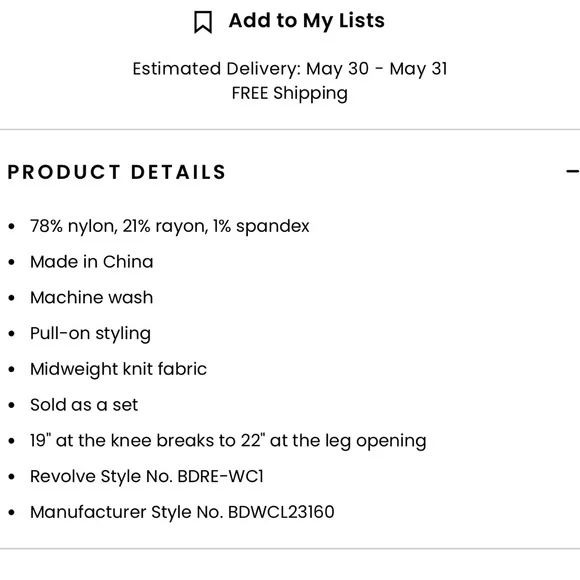Click the Made in China bullet item
This screenshot has height=580, width=580.
tap(92, 262)
